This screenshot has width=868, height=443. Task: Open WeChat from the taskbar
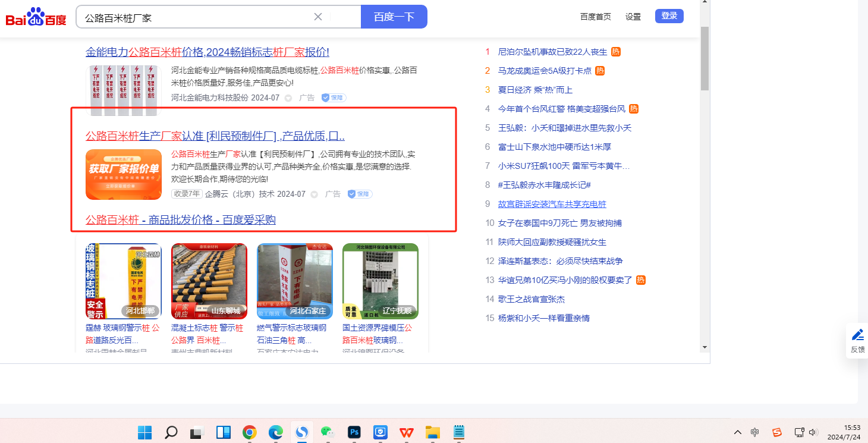pos(328,432)
